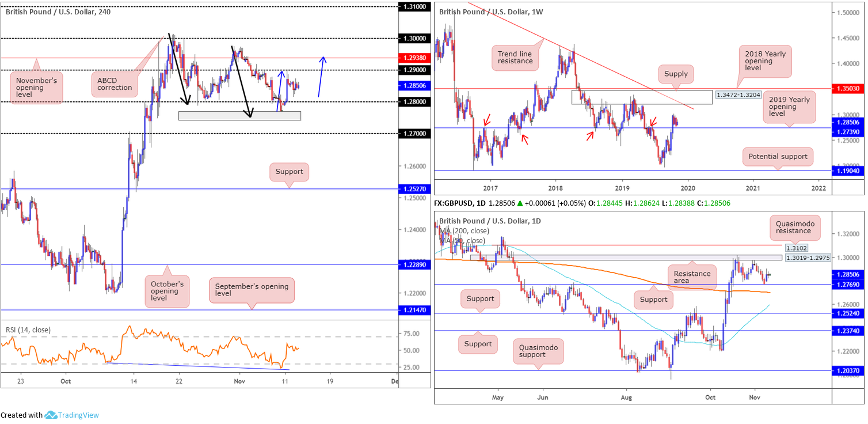Select the 1.19040 weekly price label
Image resolution: width=868 pixels, height=424 pixels.
pos(848,171)
